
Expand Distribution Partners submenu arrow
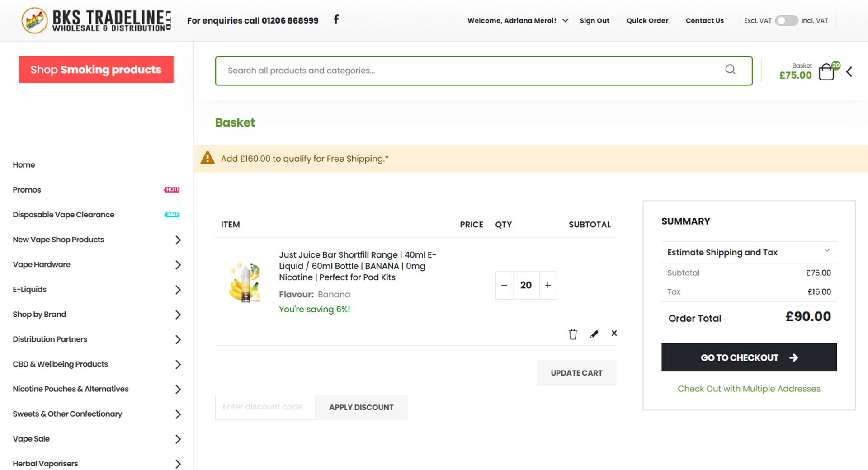point(178,339)
